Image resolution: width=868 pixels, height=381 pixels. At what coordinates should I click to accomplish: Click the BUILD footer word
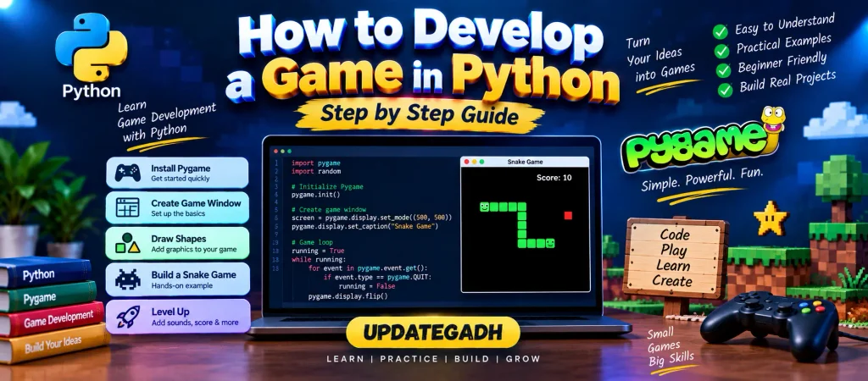(x=471, y=359)
